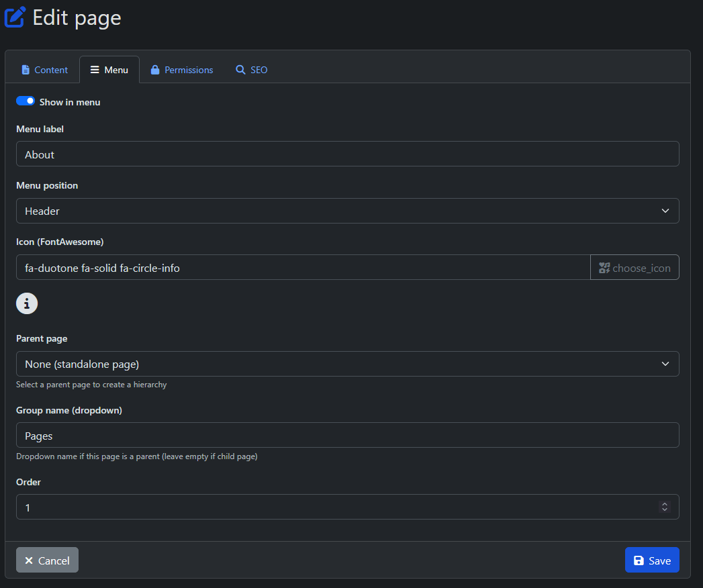Click the floppy disk icon in Save
This screenshot has width=703, height=588.
(x=639, y=560)
